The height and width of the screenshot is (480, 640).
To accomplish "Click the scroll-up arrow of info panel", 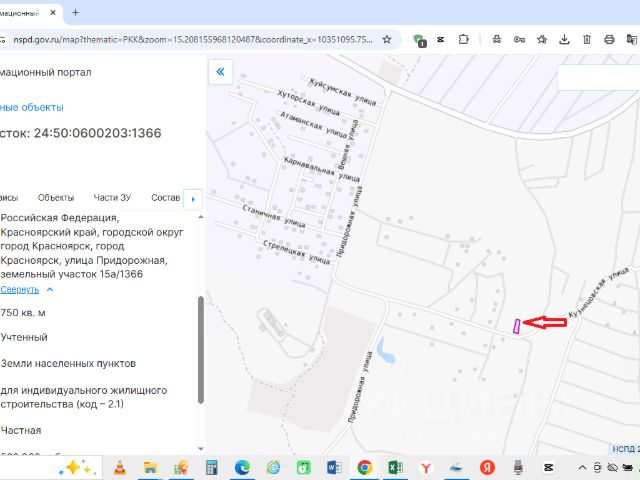I will tap(200, 217).
